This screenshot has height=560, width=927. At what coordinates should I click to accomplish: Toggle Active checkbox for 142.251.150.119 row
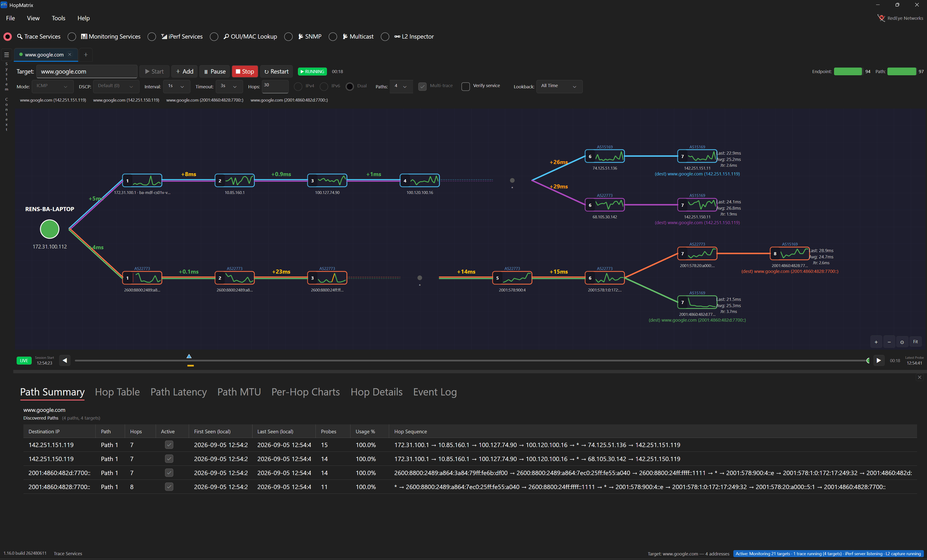click(x=169, y=459)
